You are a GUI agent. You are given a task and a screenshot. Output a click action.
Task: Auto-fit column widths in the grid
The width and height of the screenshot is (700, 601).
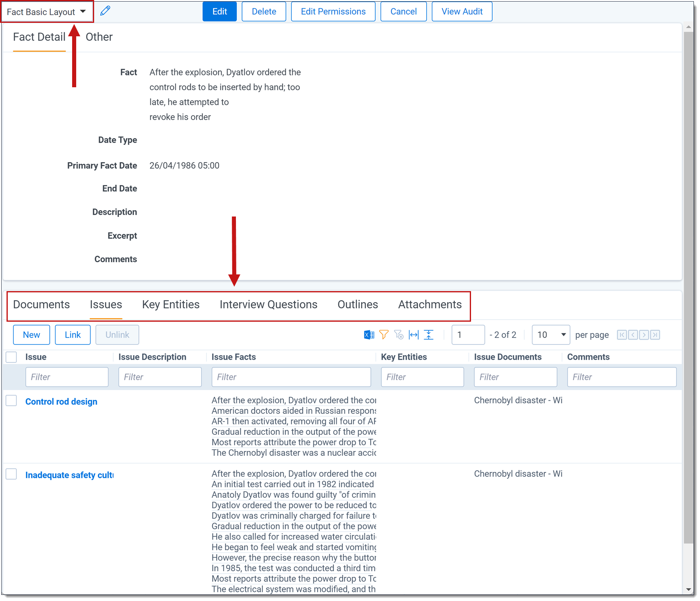pos(413,334)
